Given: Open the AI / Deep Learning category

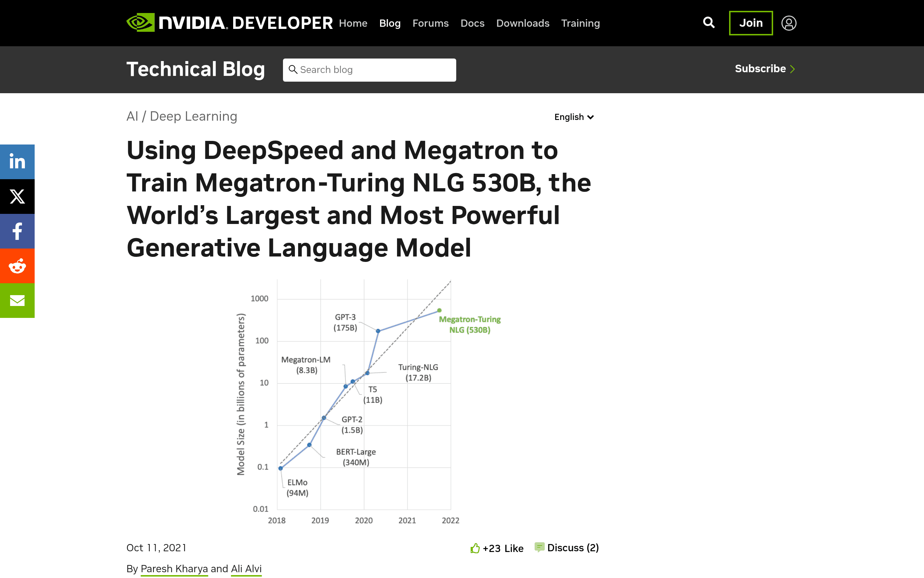Looking at the screenshot, I should [x=182, y=116].
